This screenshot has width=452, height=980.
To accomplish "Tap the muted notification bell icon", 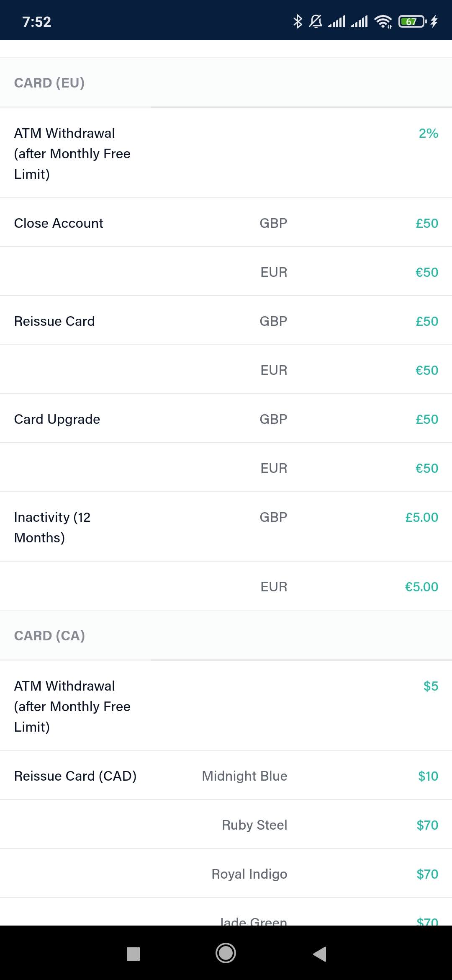I will click(316, 21).
